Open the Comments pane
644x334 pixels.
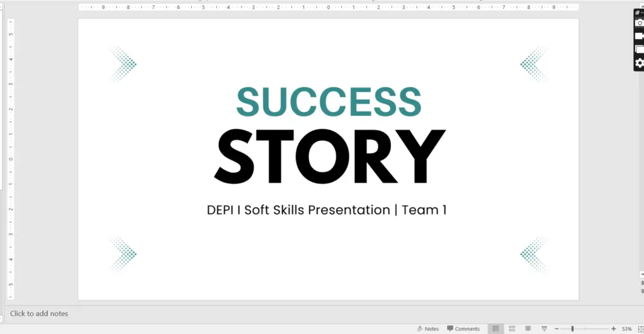coord(463,329)
